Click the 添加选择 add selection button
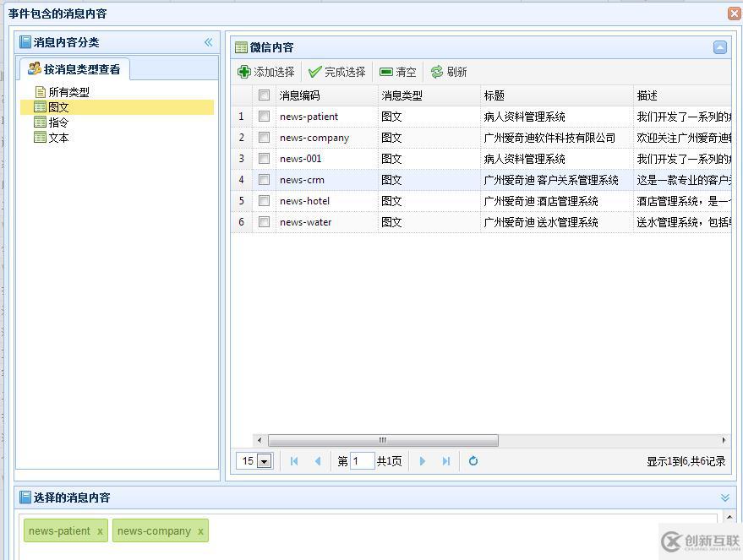 point(265,72)
